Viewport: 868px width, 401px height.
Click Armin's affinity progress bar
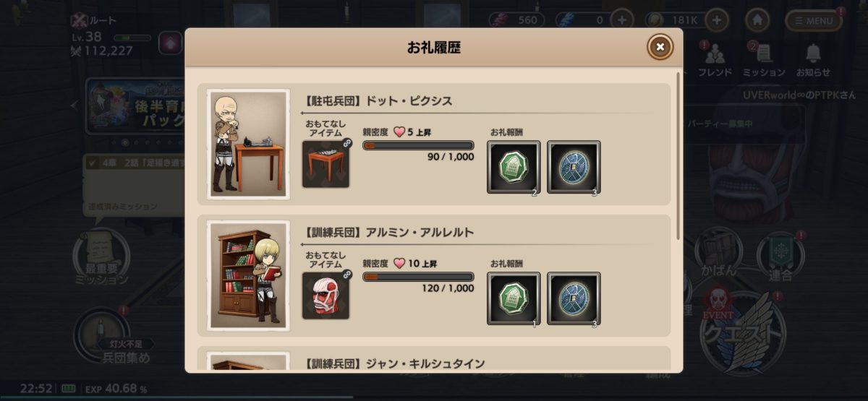pos(418,277)
